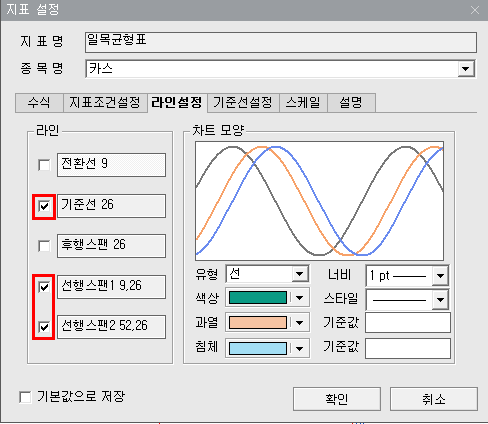The image size is (488, 424).
Task: Expand the 너비 width dropdown
Action: tap(440, 276)
